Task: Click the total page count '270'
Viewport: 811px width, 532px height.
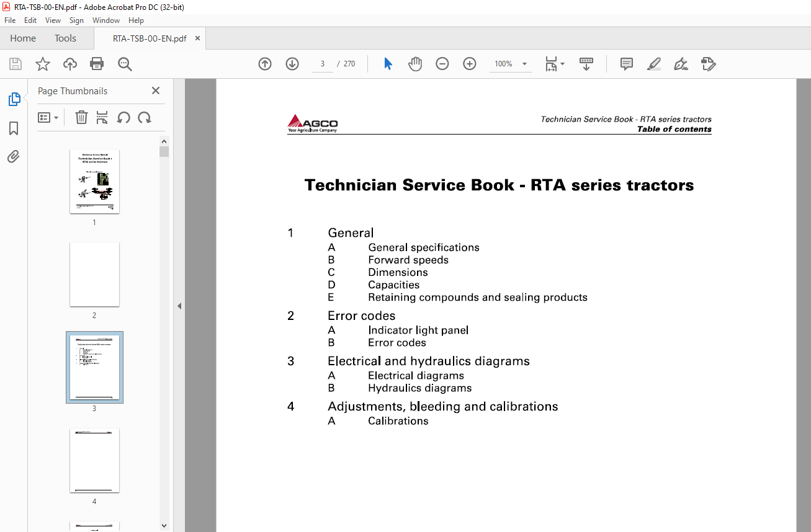Action: (x=349, y=64)
